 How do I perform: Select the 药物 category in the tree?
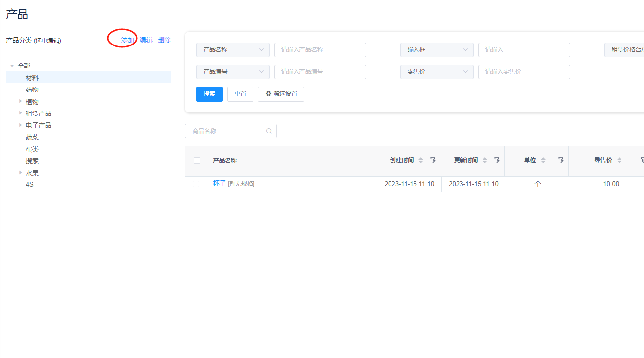(x=32, y=89)
